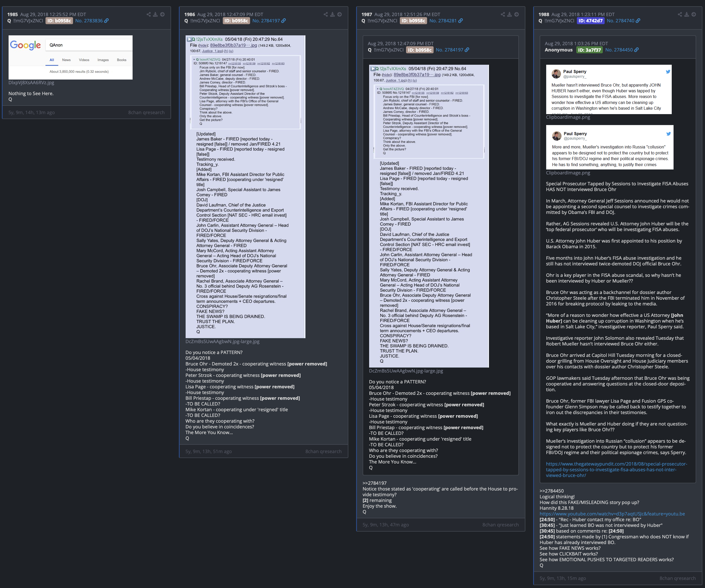Click the link icon beside No. 2783836

(x=106, y=21)
